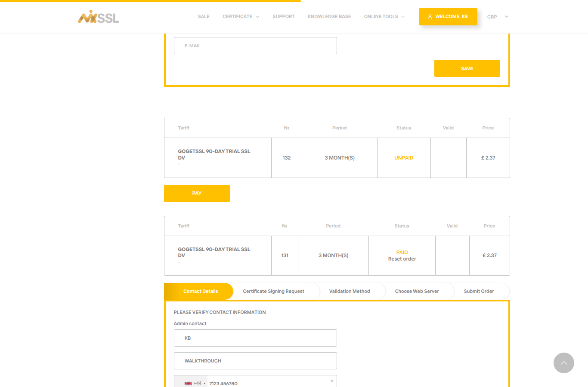Click the scroll-to-top arrow button
Viewport: 588px width, 387px height.
(563, 363)
